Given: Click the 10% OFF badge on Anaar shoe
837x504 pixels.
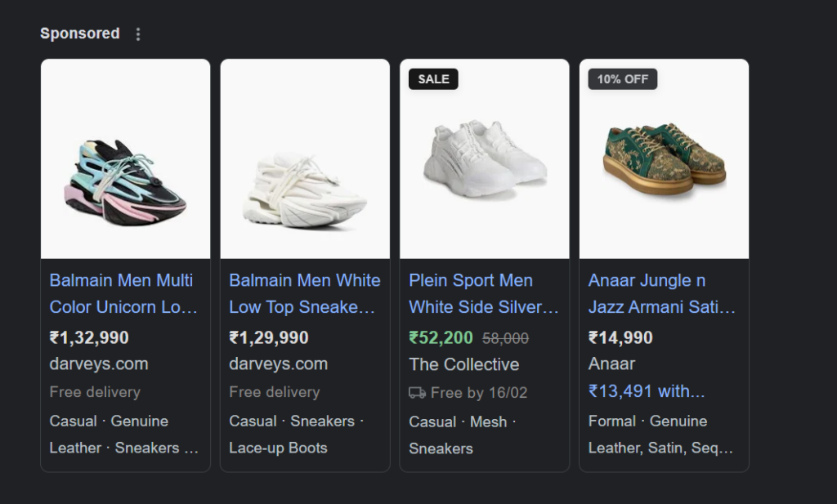Looking at the screenshot, I should pyautogui.click(x=622, y=79).
